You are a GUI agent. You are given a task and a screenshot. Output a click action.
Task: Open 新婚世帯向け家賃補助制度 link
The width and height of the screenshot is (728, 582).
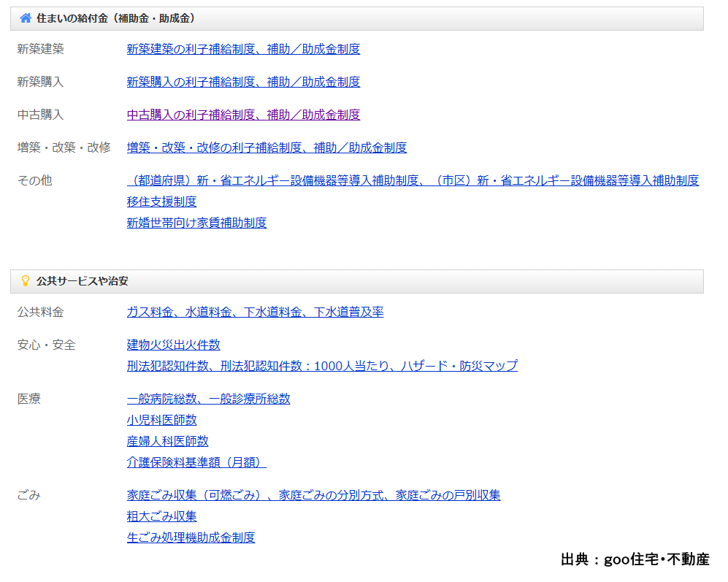(x=196, y=223)
